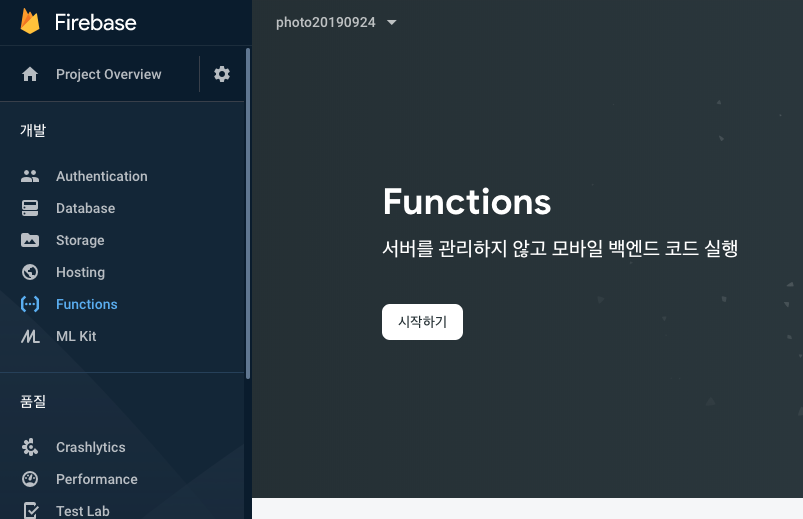
Task: Open Project Overview home icon
Action: tap(30, 74)
